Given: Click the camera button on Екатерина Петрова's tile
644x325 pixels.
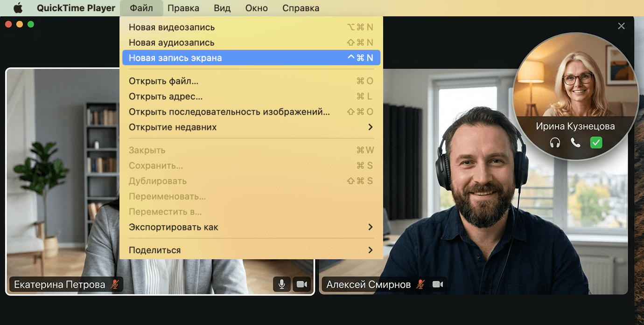Looking at the screenshot, I should [302, 284].
